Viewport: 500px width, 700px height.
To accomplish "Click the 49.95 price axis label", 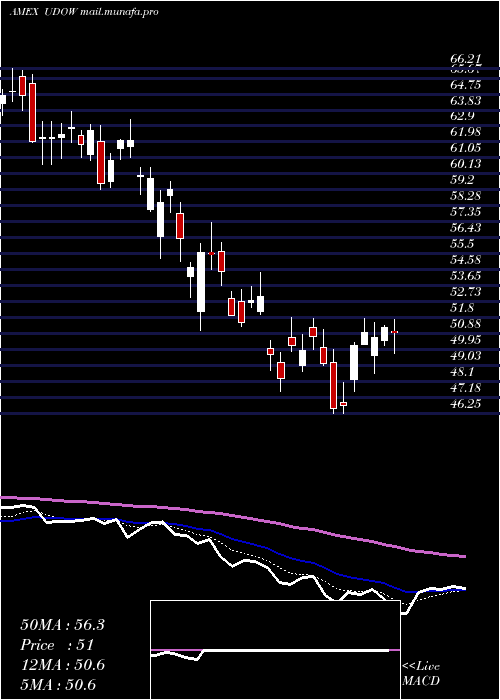I will [x=465, y=339].
